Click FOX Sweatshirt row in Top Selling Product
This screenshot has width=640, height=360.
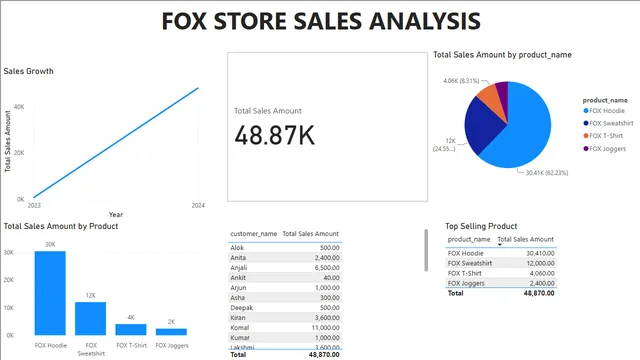(x=501, y=263)
